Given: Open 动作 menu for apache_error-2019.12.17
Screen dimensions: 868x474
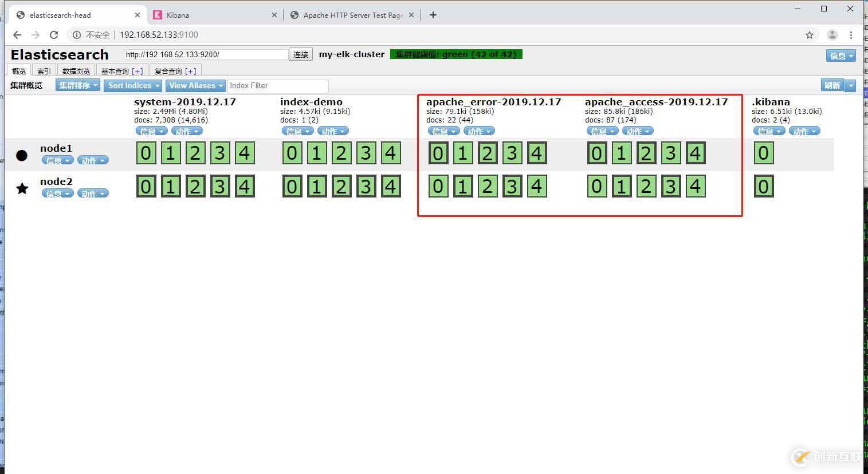Looking at the screenshot, I should 479,131.
